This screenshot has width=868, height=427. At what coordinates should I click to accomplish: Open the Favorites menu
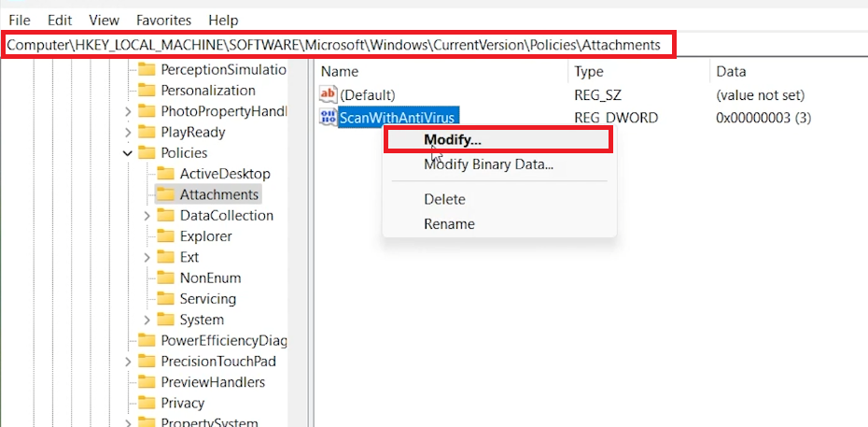[164, 21]
